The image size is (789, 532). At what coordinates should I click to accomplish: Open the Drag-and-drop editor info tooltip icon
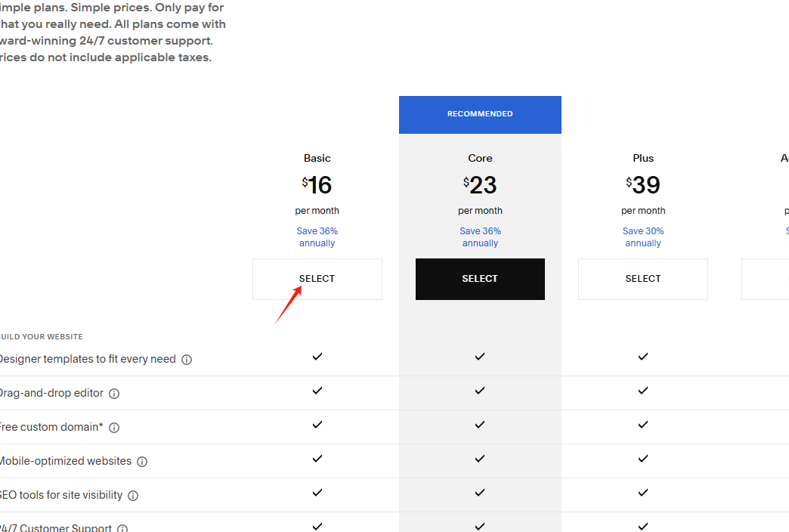[114, 394]
